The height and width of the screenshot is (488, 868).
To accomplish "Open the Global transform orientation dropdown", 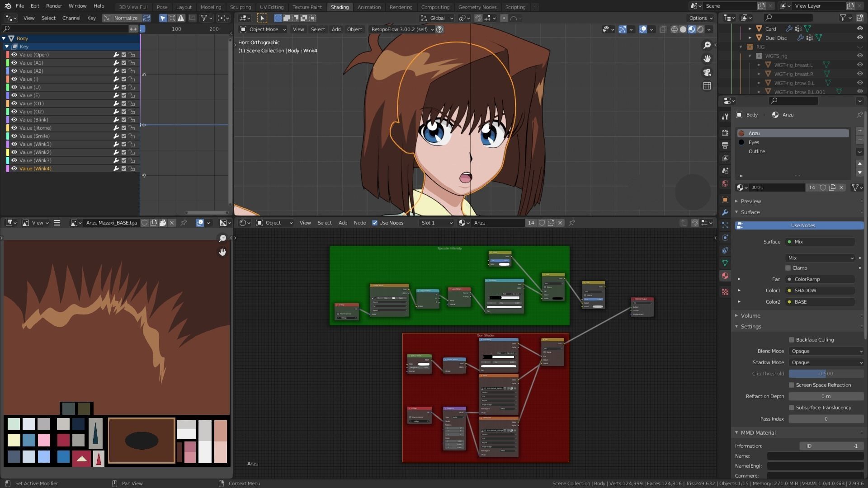I will click(437, 18).
